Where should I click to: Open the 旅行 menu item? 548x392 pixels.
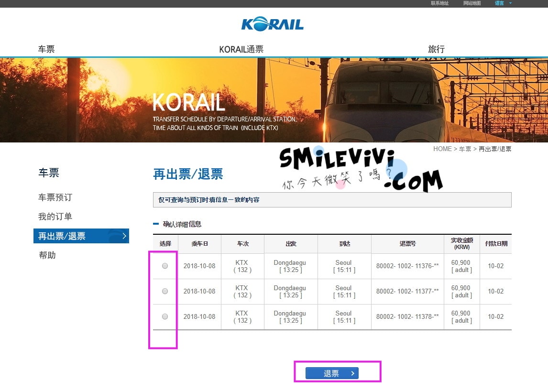(x=436, y=49)
